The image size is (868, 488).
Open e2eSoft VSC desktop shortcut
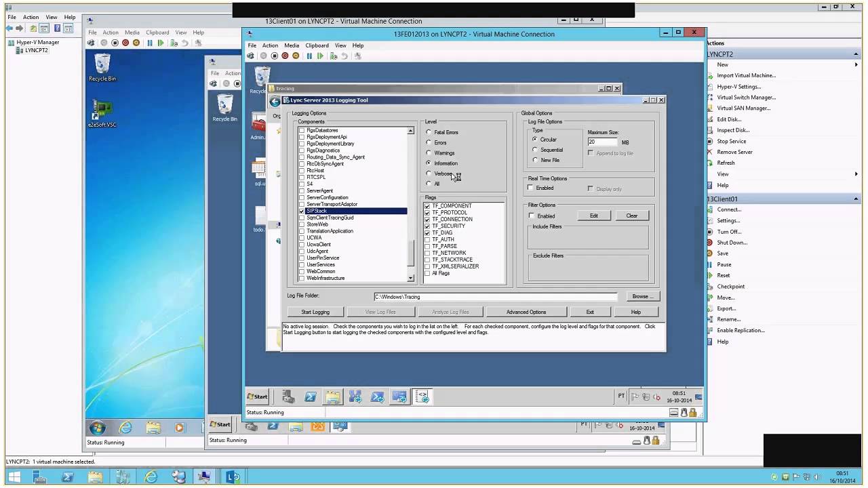pyautogui.click(x=102, y=115)
